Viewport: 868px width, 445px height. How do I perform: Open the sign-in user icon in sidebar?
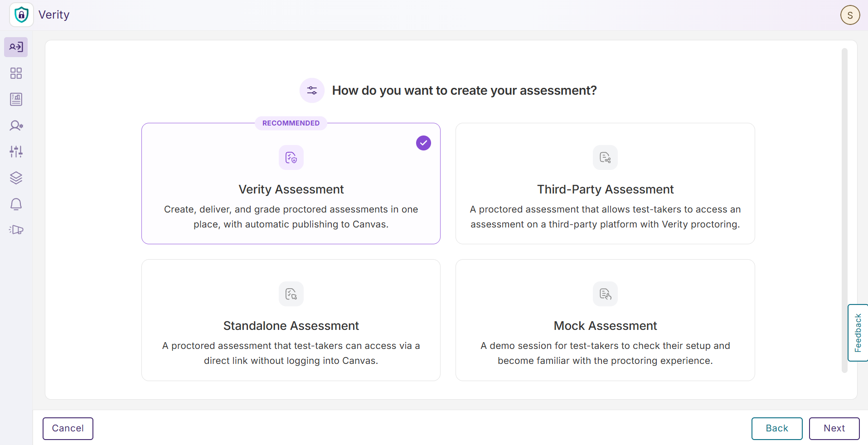pos(16,47)
